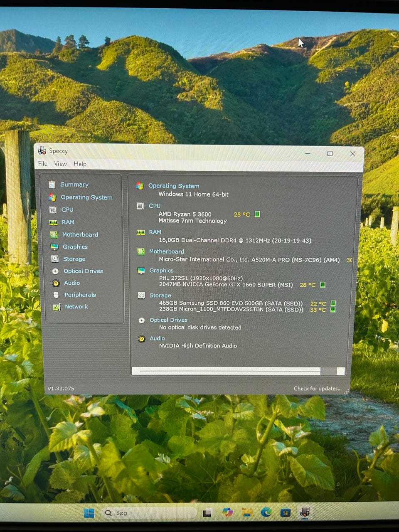Viewport: 399px width, 532px height.
Task: Click the Micron drive 33 °C value
Action: [318, 310]
